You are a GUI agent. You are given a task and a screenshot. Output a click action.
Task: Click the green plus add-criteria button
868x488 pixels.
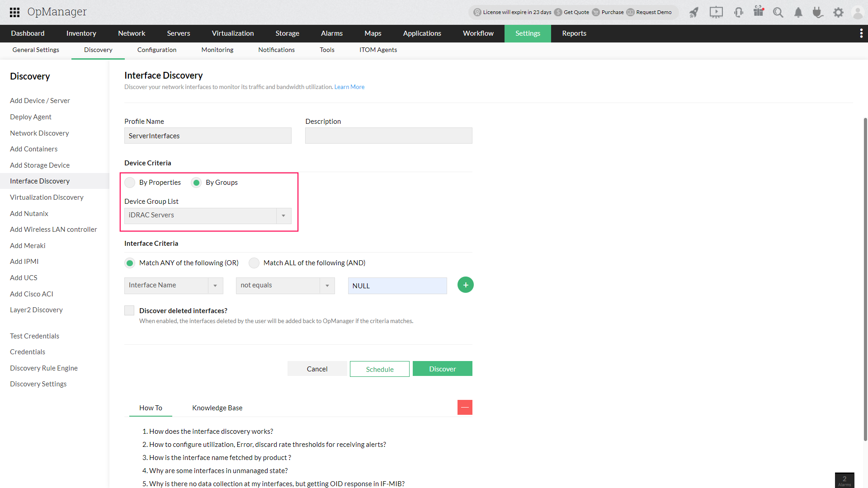465,285
